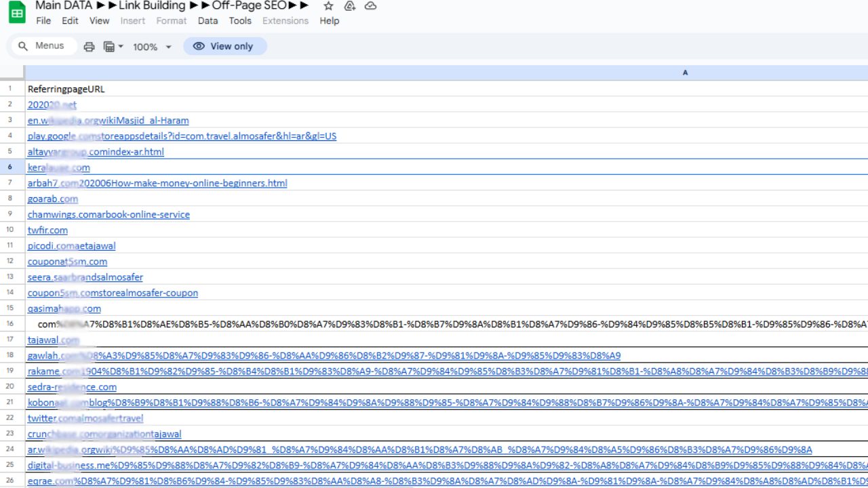The image size is (868, 488).
Task: Click the print icon
Action: [89, 47]
